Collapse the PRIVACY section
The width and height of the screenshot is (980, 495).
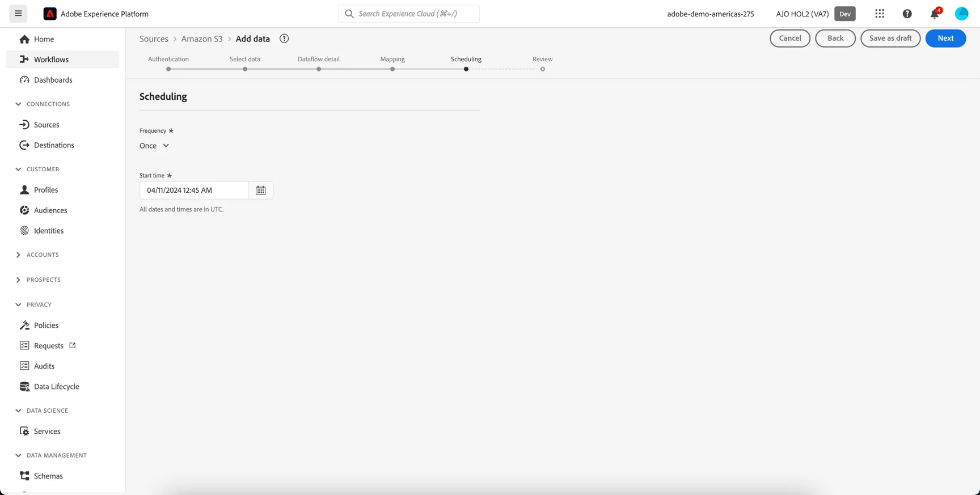(x=33, y=305)
